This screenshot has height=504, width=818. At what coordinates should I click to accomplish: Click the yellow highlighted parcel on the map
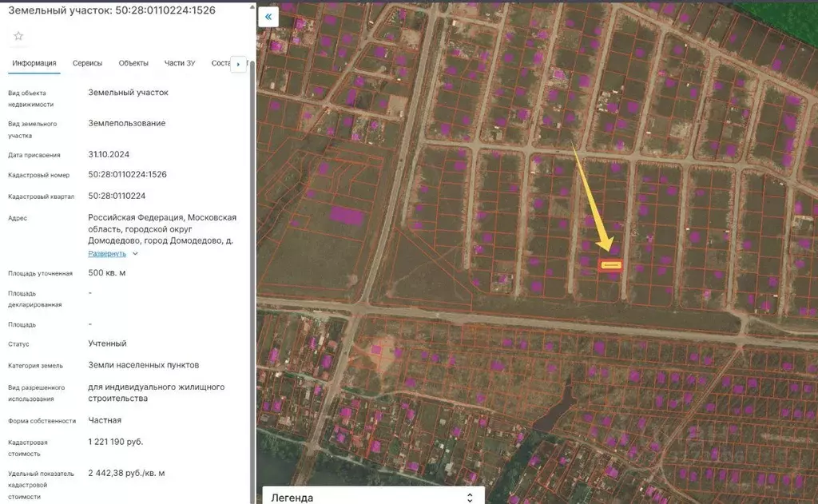click(x=610, y=265)
